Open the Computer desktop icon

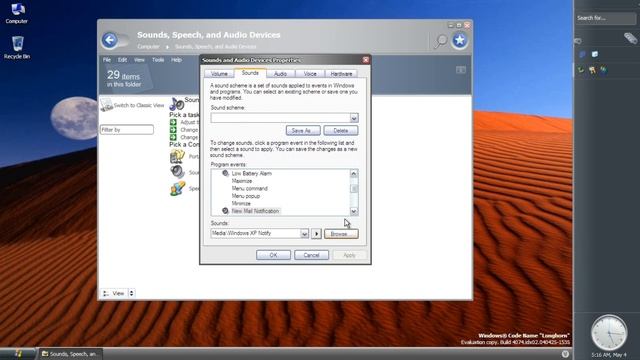[x=17, y=12]
